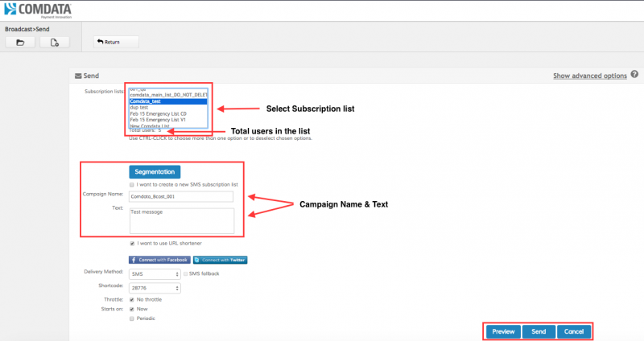The image size is (644, 341).
Task: Connect with Facebook
Action: [159, 260]
